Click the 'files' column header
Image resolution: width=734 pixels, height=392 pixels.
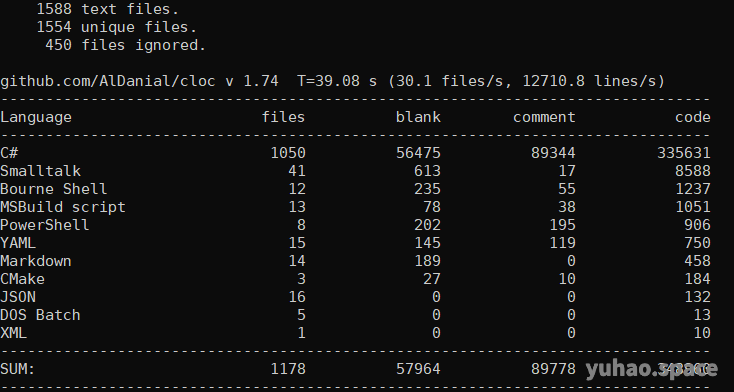[283, 117]
